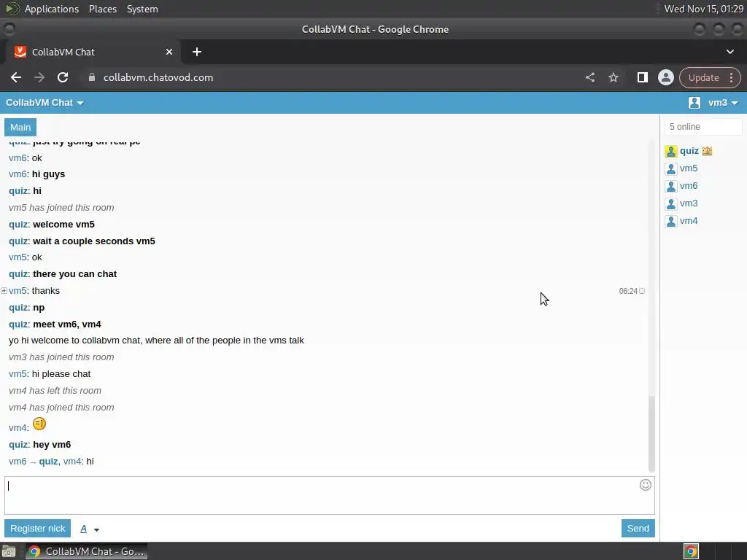Click vm6's avatar icon in online list

click(671, 186)
